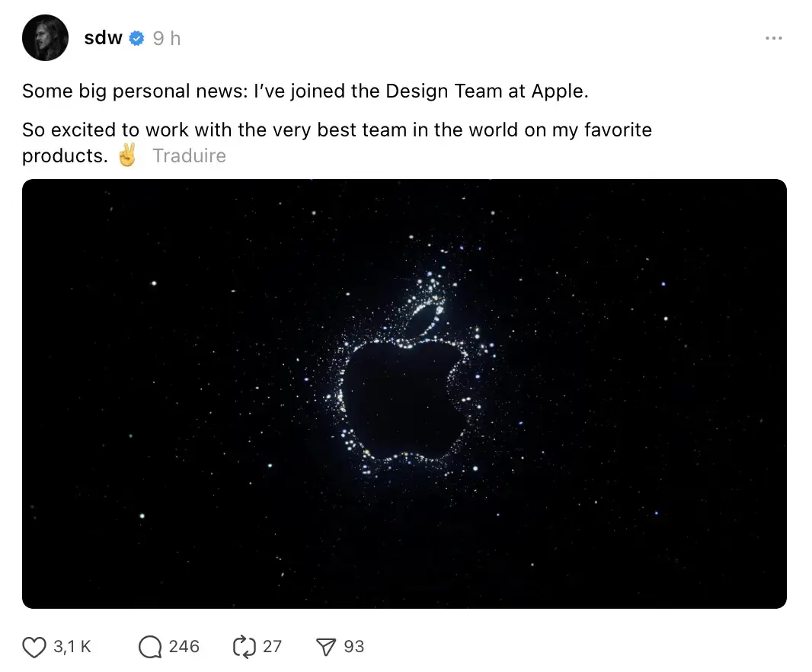Select the 3,1 K likes count
This screenshot has height=672, width=812.
coord(71,647)
